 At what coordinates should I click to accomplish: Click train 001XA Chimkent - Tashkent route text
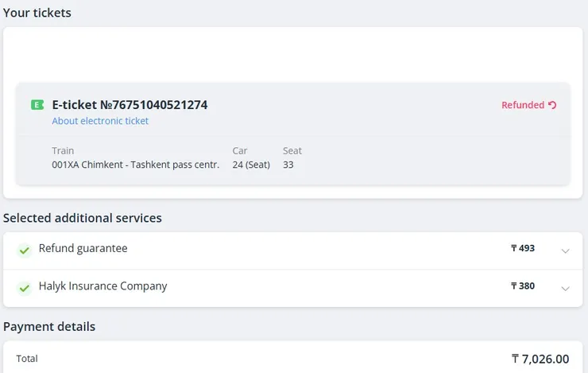click(135, 165)
